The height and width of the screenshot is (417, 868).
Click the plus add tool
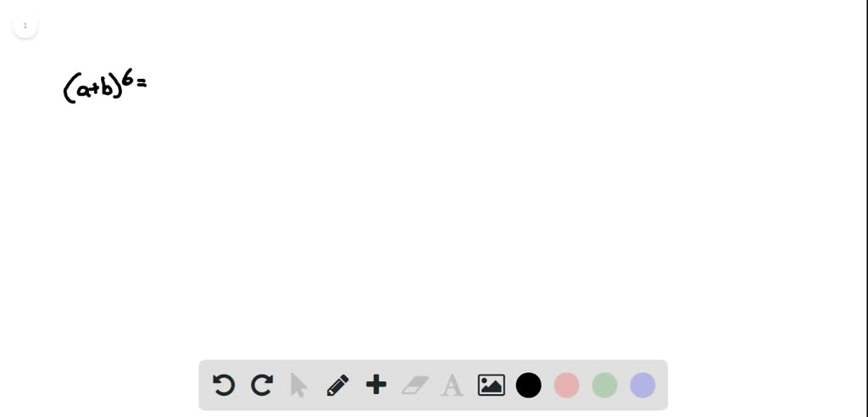tap(376, 384)
